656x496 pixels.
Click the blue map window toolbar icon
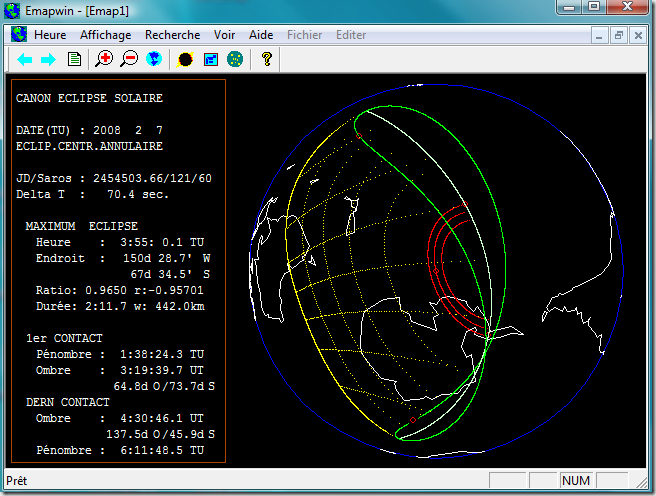coord(211,60)
